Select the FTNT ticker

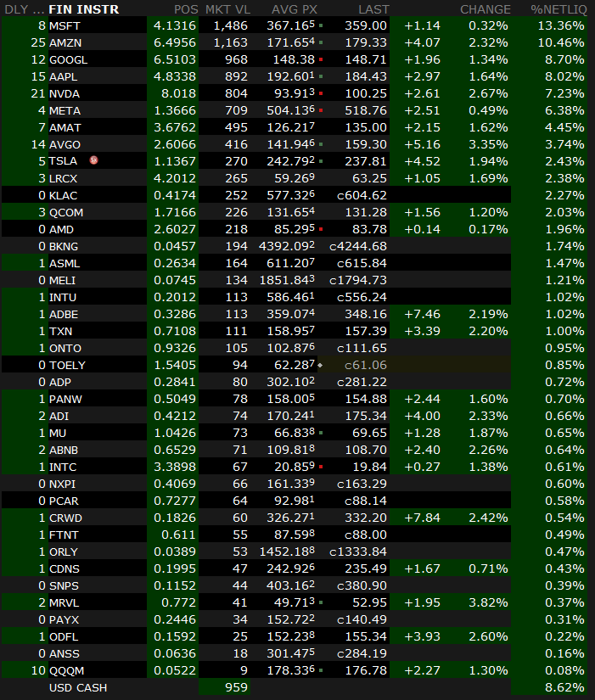click(x=64, y=535)
